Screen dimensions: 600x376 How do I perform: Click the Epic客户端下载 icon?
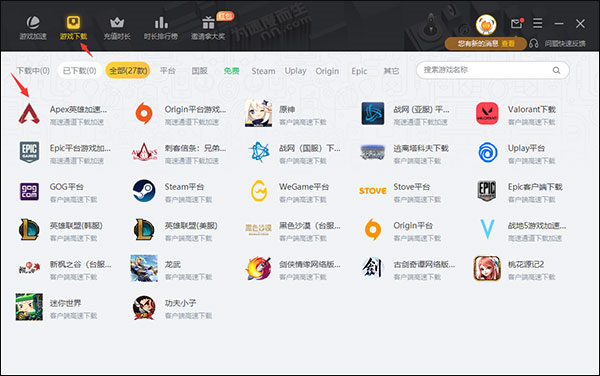[487, 191]
